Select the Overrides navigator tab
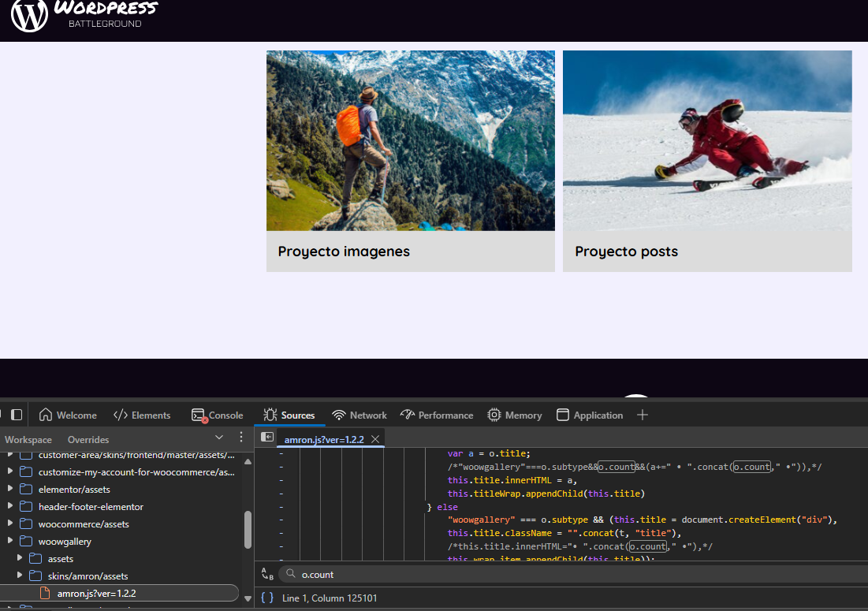 point(88,440)
